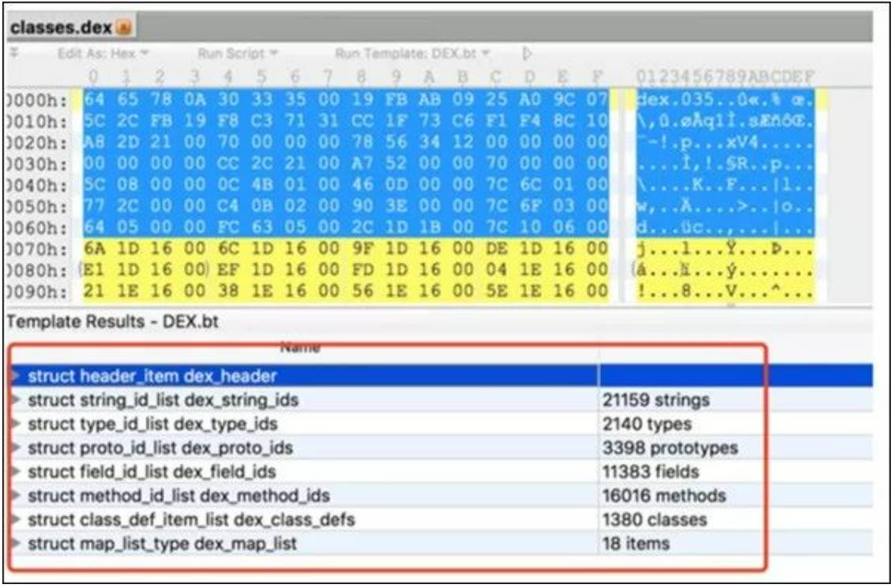The width and height of the screenshot is (894, 588).
Task: Click hex byte 6A starting row 0070h
Action: click(x=94, y=249)
